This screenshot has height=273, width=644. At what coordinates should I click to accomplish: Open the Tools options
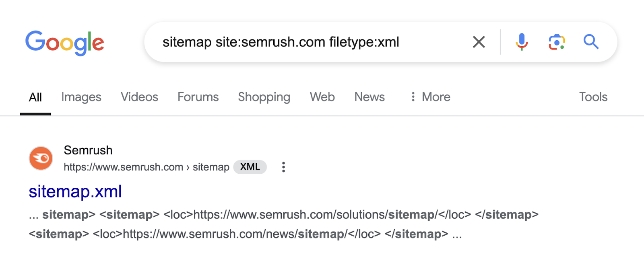click(593, 97)
